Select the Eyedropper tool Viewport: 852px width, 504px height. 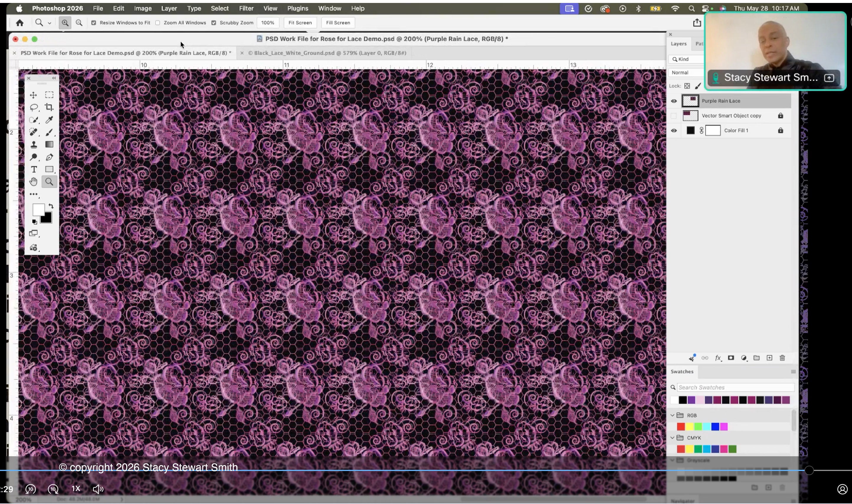pyautogui.click(x=49, y=120)
